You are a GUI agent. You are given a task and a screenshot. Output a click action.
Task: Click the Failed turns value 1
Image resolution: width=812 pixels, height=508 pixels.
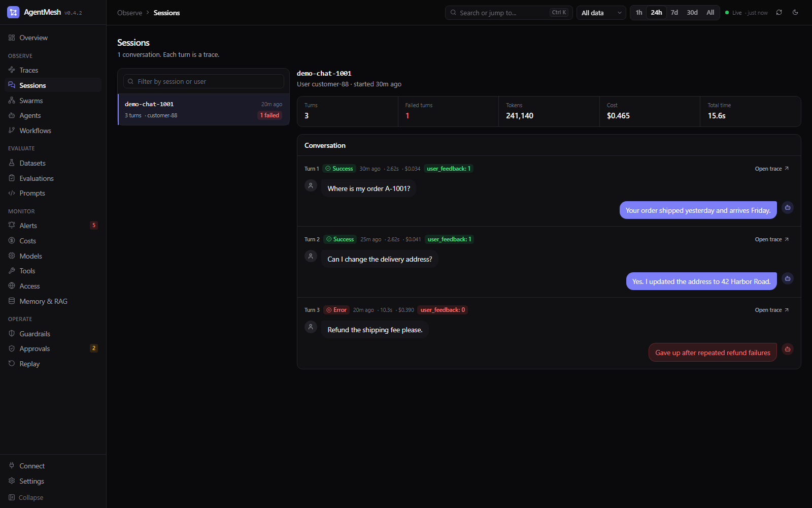point(408,116)
